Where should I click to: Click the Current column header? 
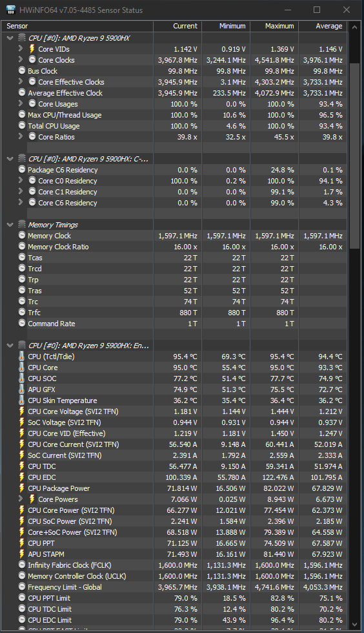click(177, 26)
